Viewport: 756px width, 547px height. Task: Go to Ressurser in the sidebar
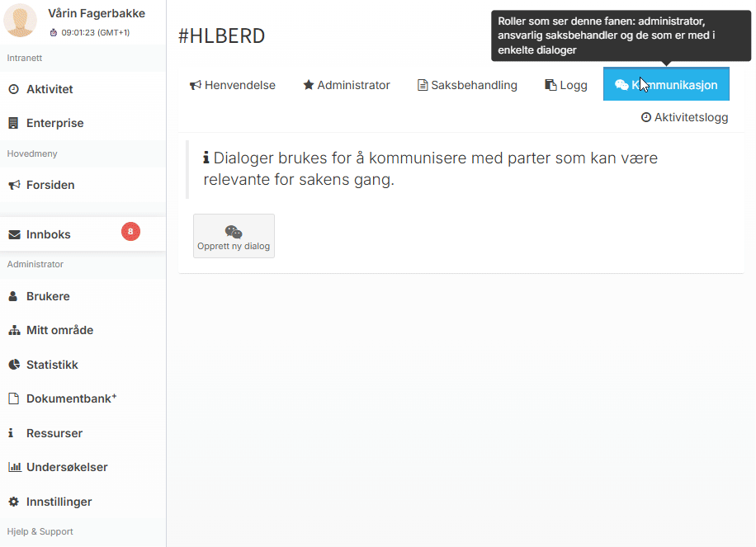tap(54, 433)
